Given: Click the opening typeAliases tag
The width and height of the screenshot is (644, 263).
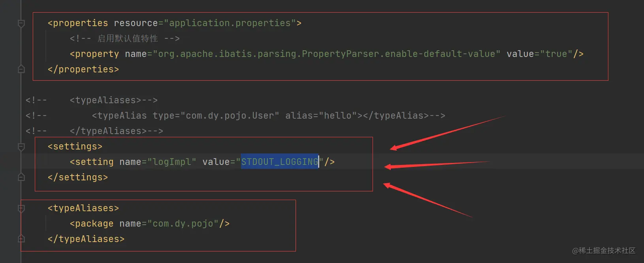Looking at the screenshot, I should [x=83, y=208].
